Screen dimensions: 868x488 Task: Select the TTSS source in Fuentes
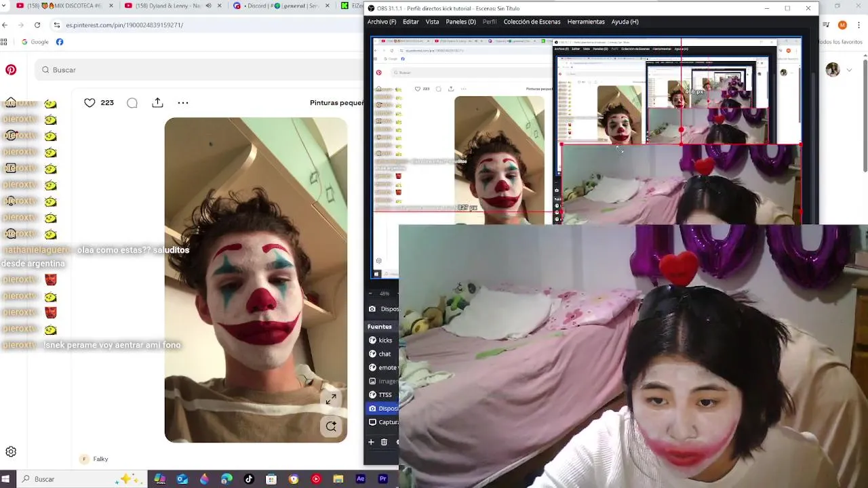(382, 394)
